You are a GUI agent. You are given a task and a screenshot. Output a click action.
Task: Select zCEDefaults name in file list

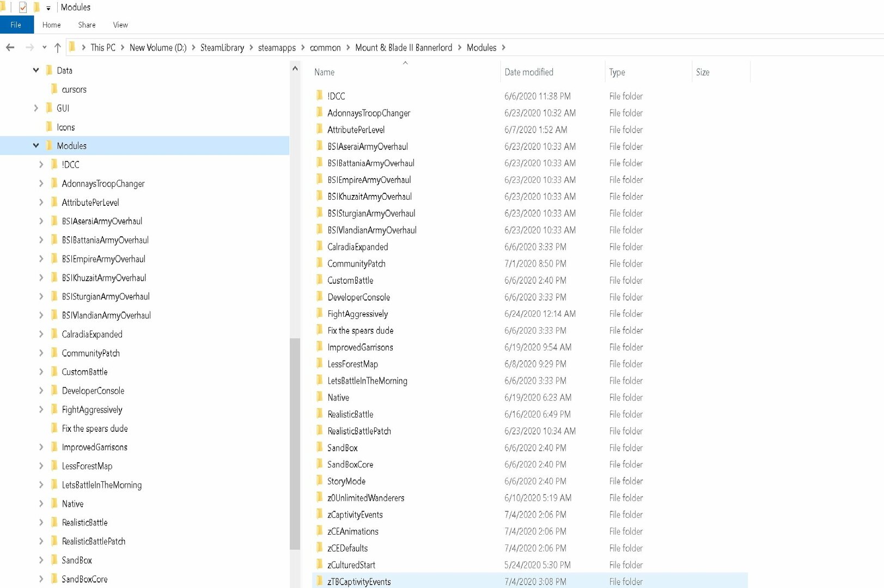pyautogui.click(x=347, y=548)
